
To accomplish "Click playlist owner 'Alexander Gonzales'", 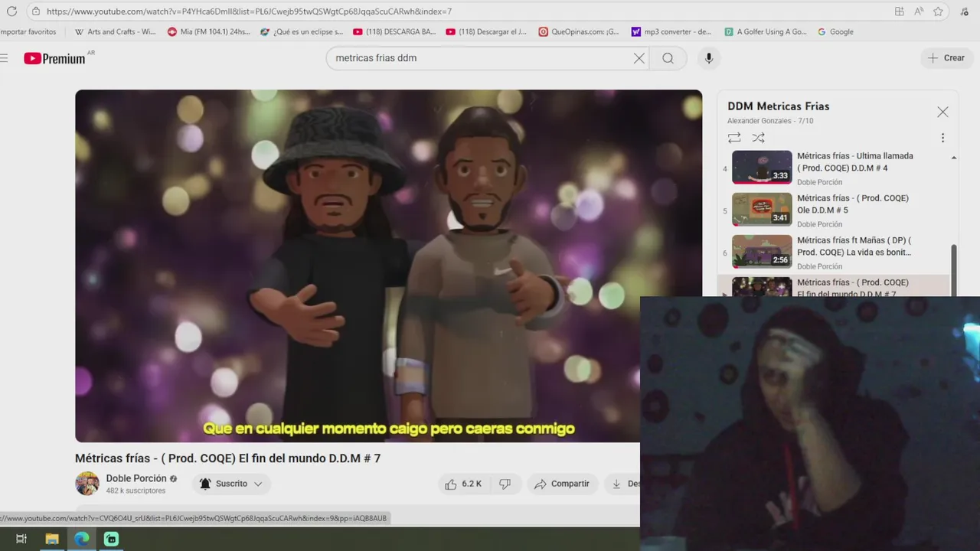I will 759,121.
